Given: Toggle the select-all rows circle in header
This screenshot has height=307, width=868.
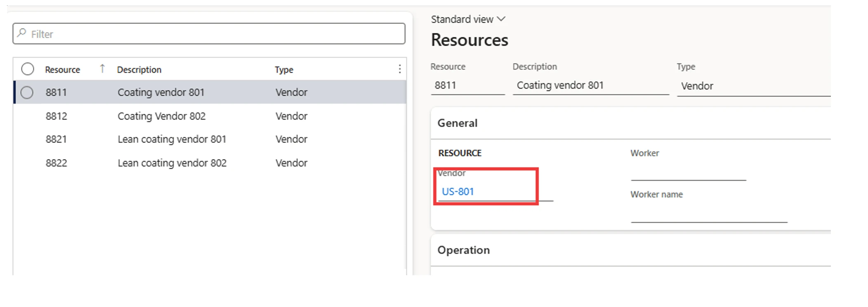Looking at the screenshot, I should coord(28,69).
